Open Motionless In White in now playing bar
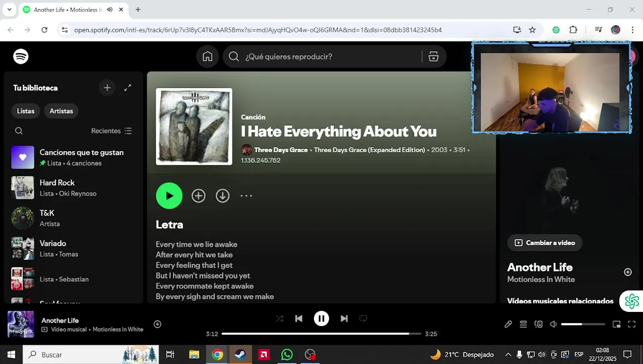Viewport: 643px width, 364px height. point(118,330)
